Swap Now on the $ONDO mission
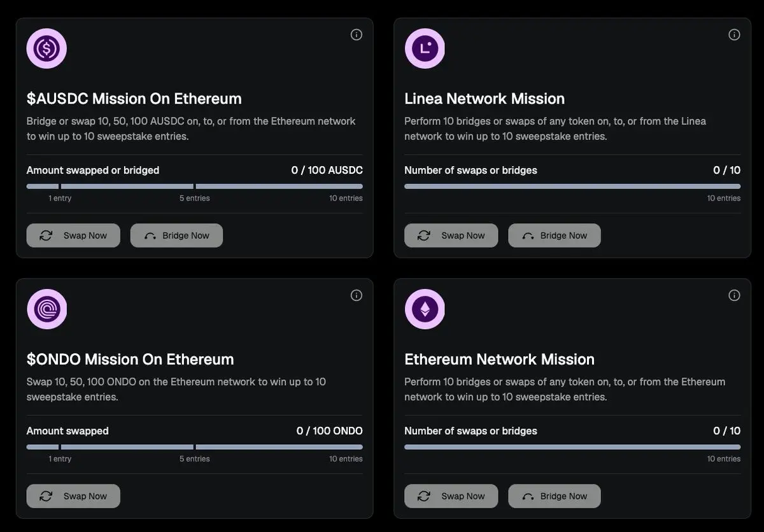This screenshot has height=532, width=764. point(73,496)
